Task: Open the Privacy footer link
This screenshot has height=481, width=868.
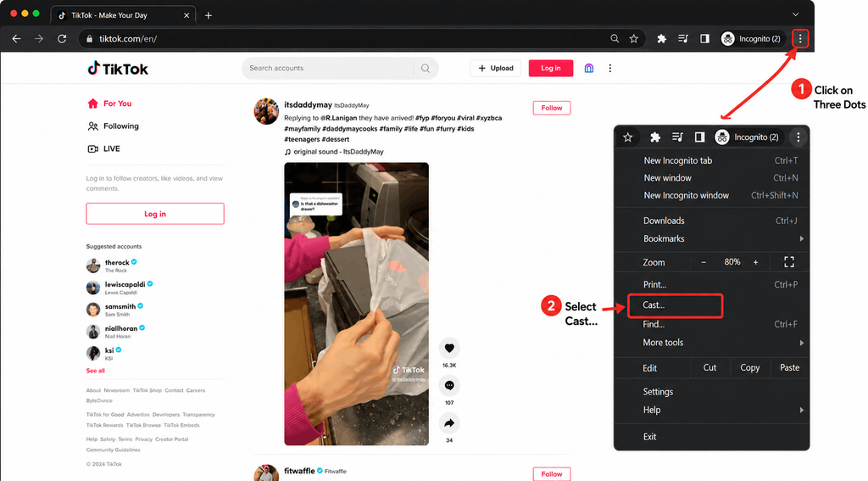Action: [x=143, y=439]
